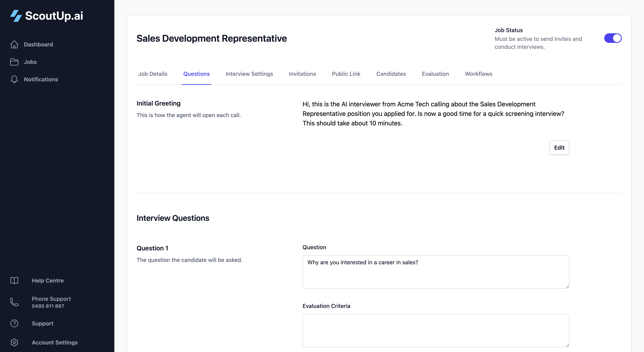Toggle the Job Status switch off
Image resolution: width=644 pixels, height=352 pixels.
(x=613, y=38)
